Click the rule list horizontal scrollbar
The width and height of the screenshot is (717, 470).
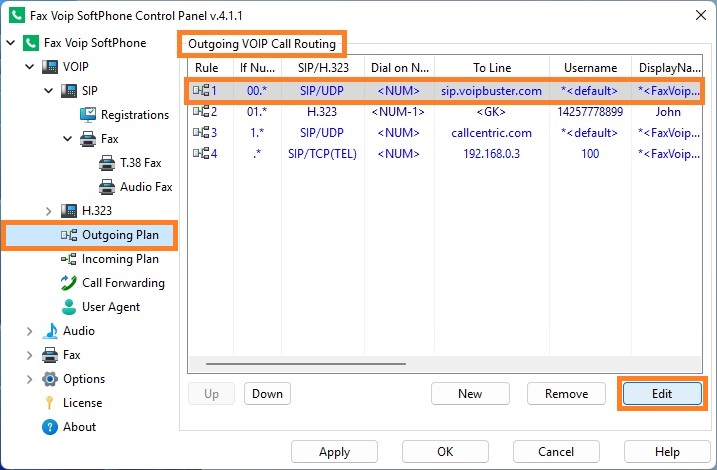pos(305,364)
